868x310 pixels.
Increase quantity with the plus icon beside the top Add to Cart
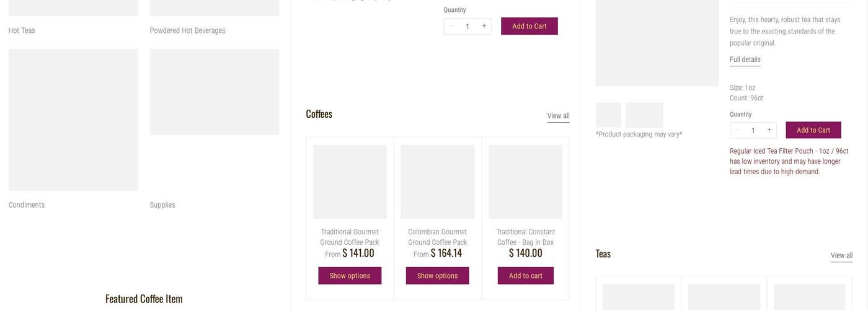point(484,26)
